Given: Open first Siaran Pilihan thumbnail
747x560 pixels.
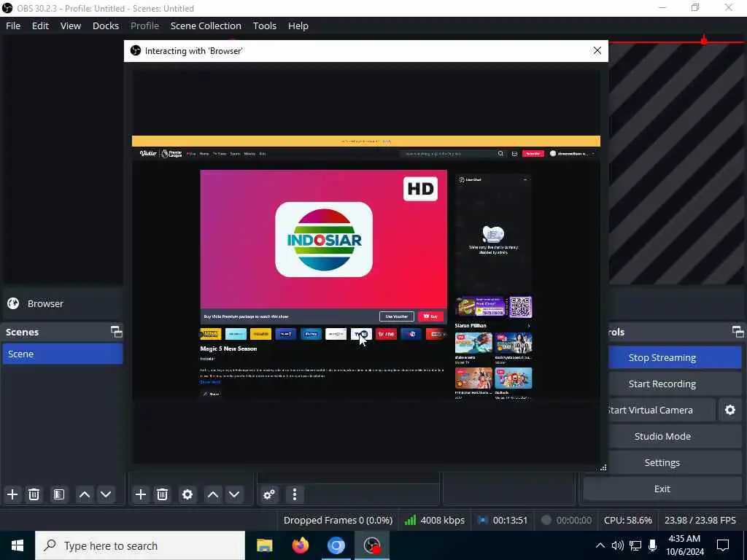Looking at the screenshot, I should click(x=473, y=343).
